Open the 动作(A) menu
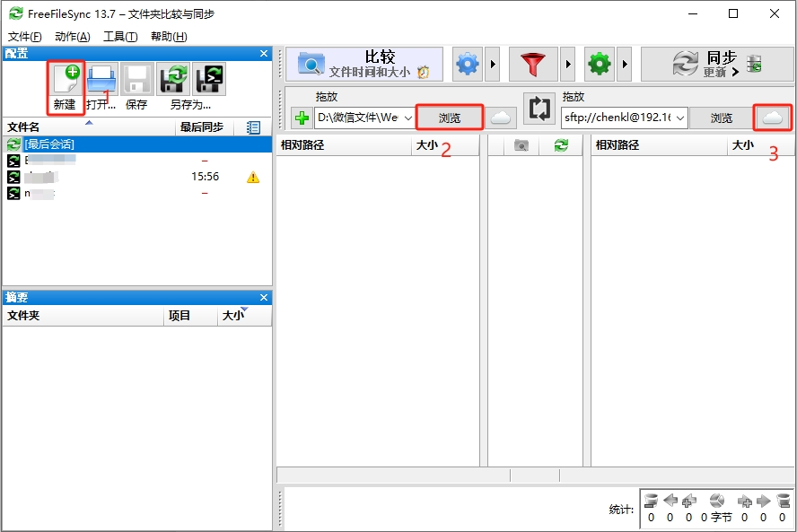Viewport: 797px width, 532px height. point(73,37)
